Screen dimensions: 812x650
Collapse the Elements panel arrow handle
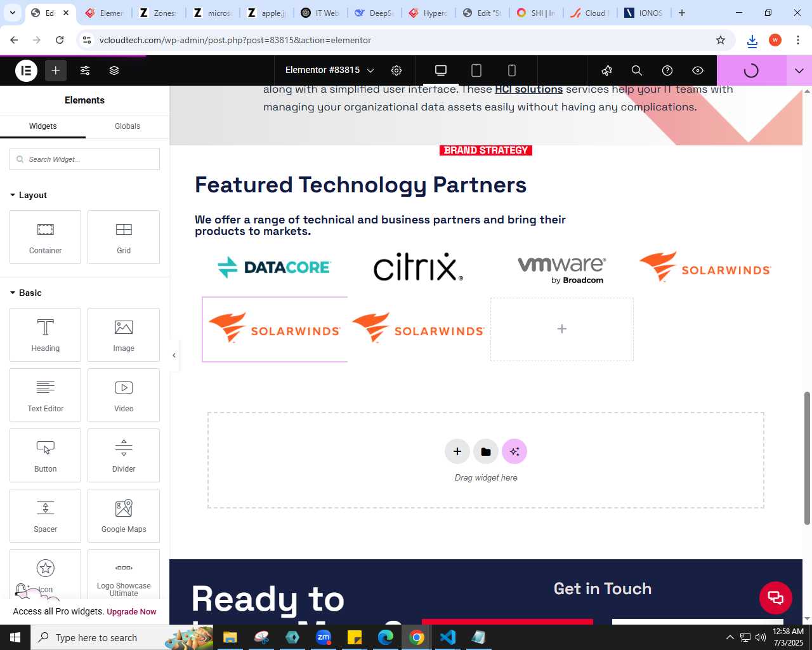174,355
